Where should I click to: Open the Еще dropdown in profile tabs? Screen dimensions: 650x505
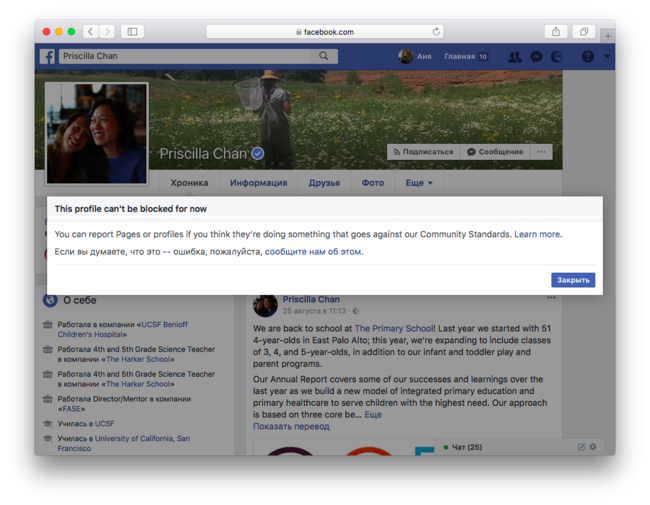[419, 183]
